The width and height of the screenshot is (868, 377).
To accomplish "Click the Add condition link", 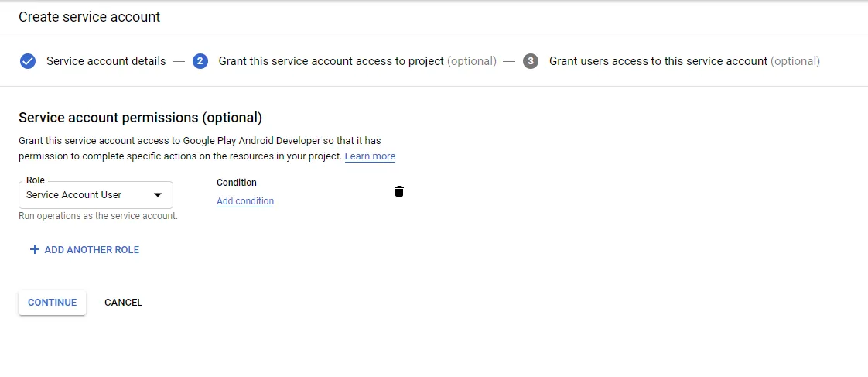I will click(x=245, y=201).
